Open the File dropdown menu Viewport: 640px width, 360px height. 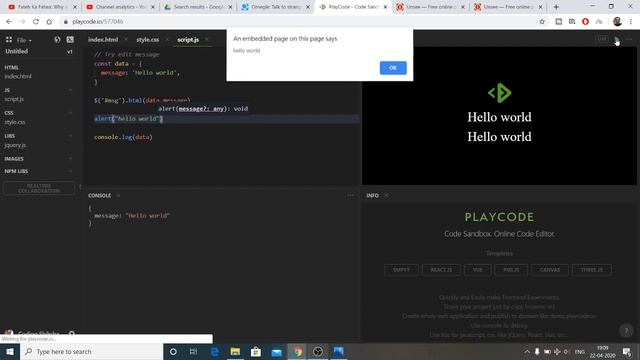pyautogui.click(x=24, y=40)
